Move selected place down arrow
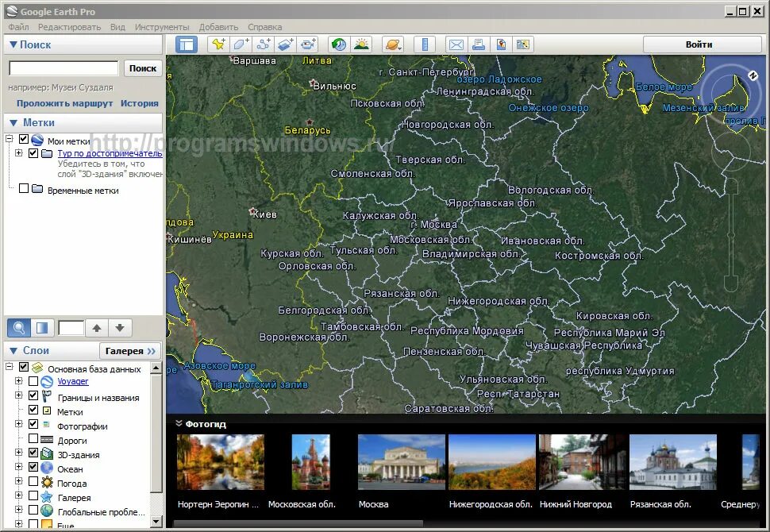The image size is (770, 532). 120,328
